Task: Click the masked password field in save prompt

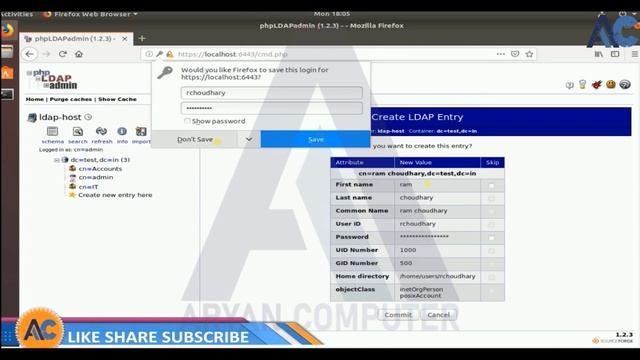Action: tap(271, 108)
